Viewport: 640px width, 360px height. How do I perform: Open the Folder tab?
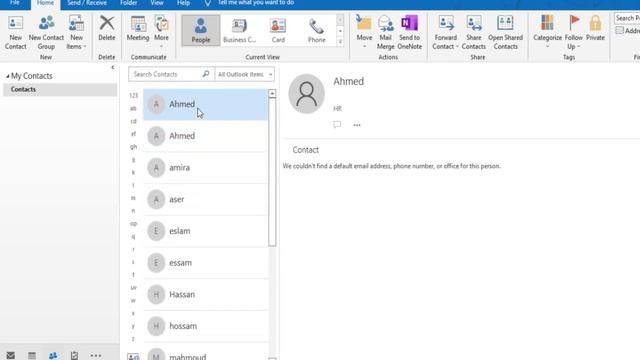click(129, 3)
